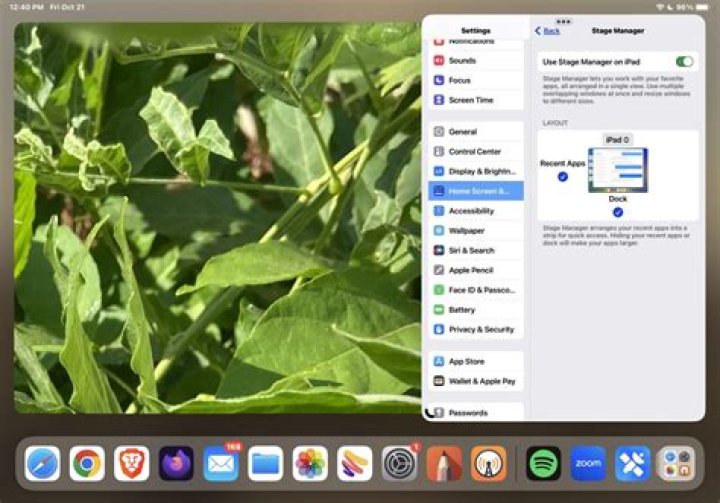The image size is (720, 503).
Task: Tap the Focus moon icon in sidebar
Action: 439,80
